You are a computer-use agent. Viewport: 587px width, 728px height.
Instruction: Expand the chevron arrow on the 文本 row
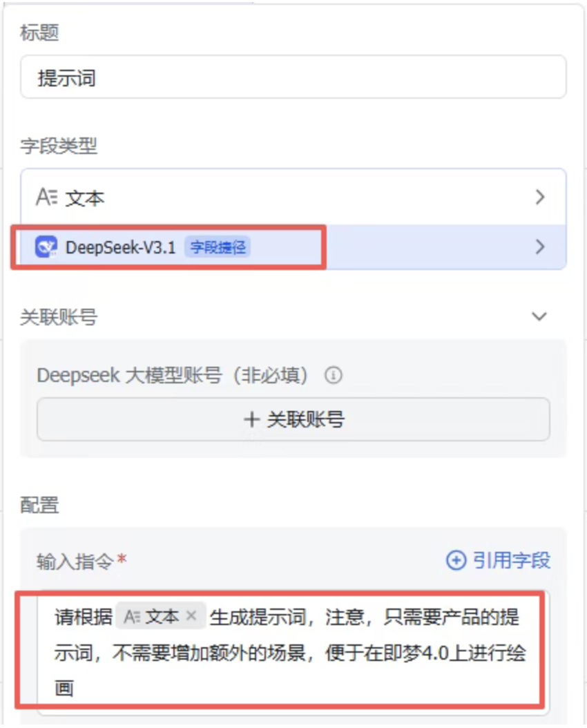point(539,198)
